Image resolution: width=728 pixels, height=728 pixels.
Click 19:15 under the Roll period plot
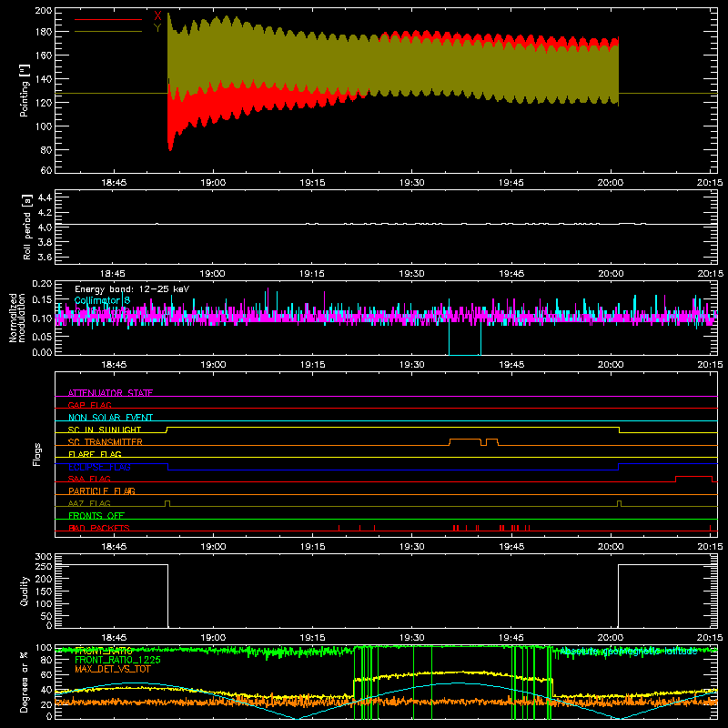click(x=312, y=274)
